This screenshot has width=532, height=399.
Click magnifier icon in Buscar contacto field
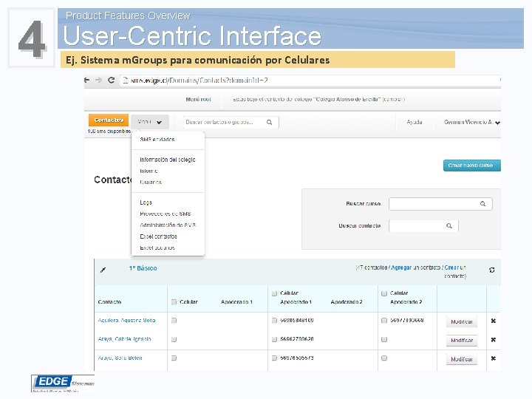(x=449, y=225)
